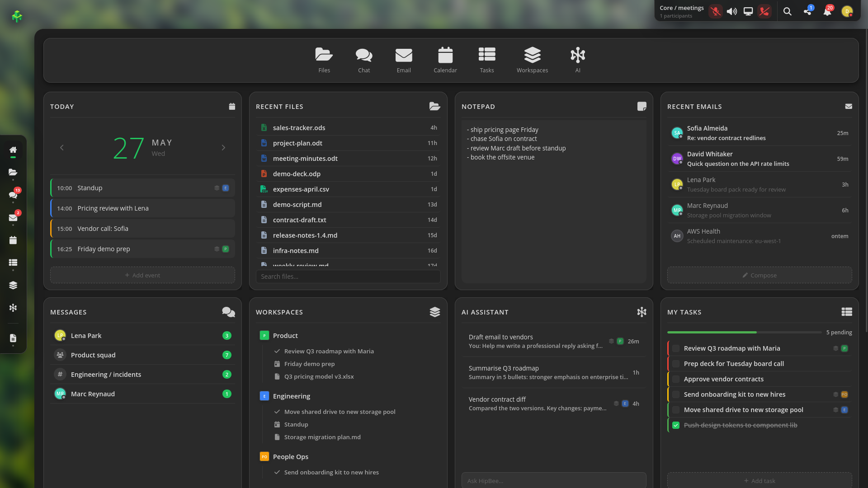Open the user avatar menu in top bar

[847, 11]
